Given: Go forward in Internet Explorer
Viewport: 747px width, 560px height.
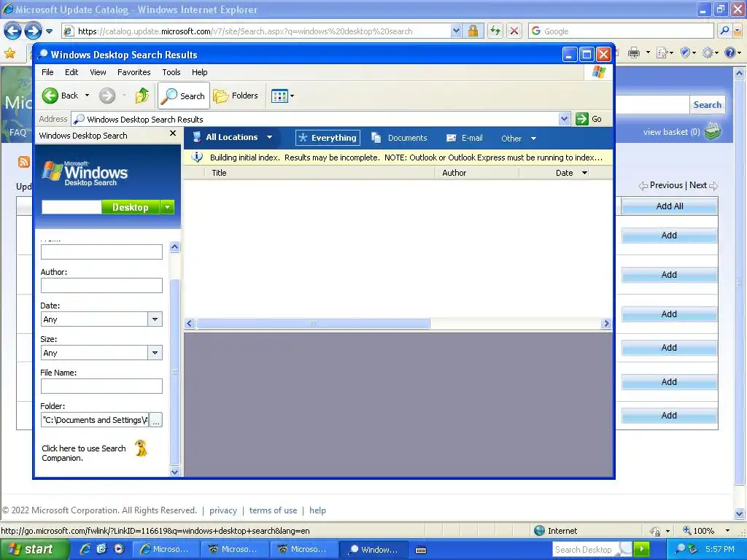Looking at the screenshot, I should [33, 31].
